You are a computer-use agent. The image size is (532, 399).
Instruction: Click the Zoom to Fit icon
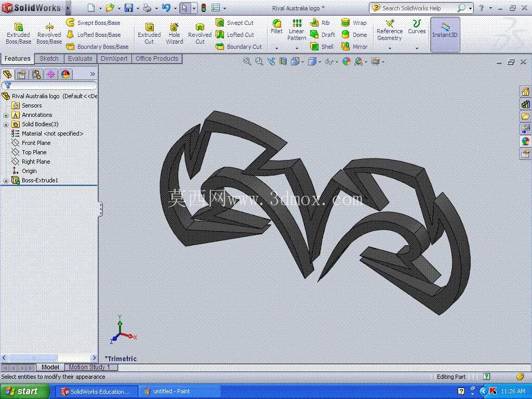coord(247,61)
